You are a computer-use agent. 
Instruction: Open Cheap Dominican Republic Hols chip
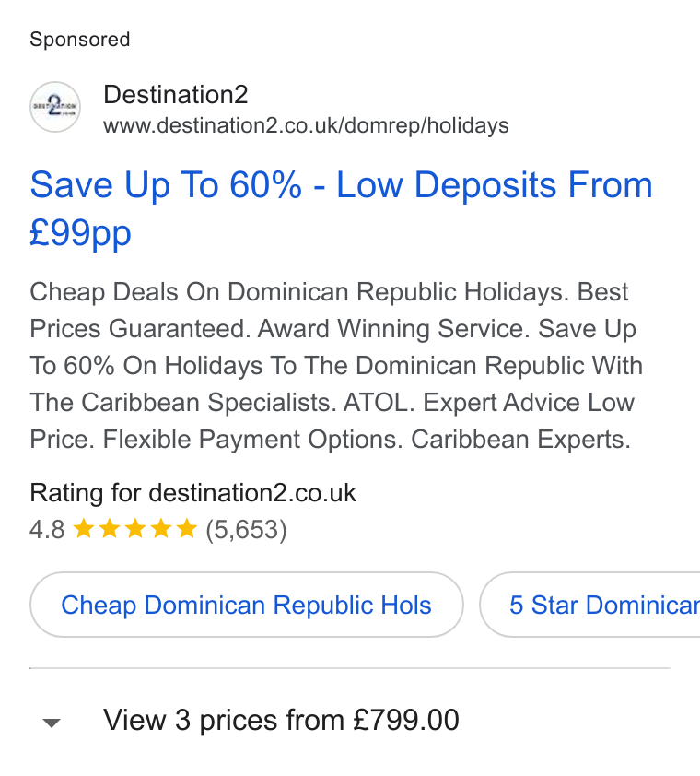pyautogui.click(x=246, y=605)
